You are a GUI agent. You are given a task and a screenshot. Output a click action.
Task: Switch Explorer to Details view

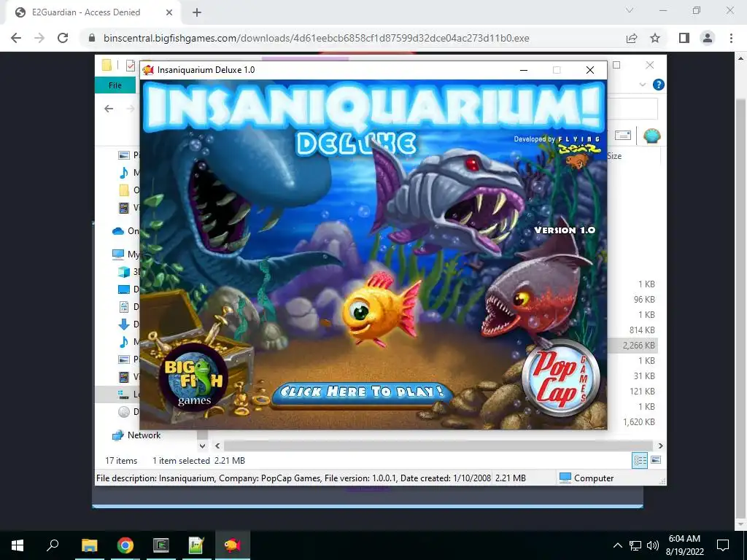click(640, 460)
